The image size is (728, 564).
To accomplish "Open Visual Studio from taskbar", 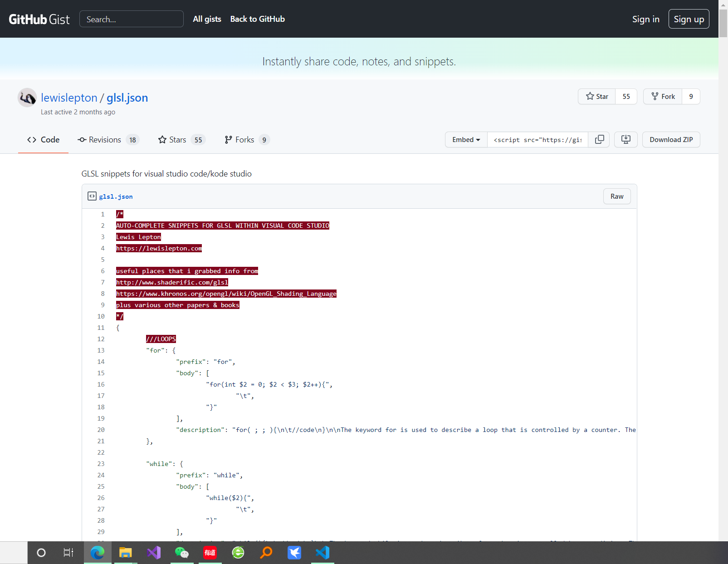I will point(154,553).
